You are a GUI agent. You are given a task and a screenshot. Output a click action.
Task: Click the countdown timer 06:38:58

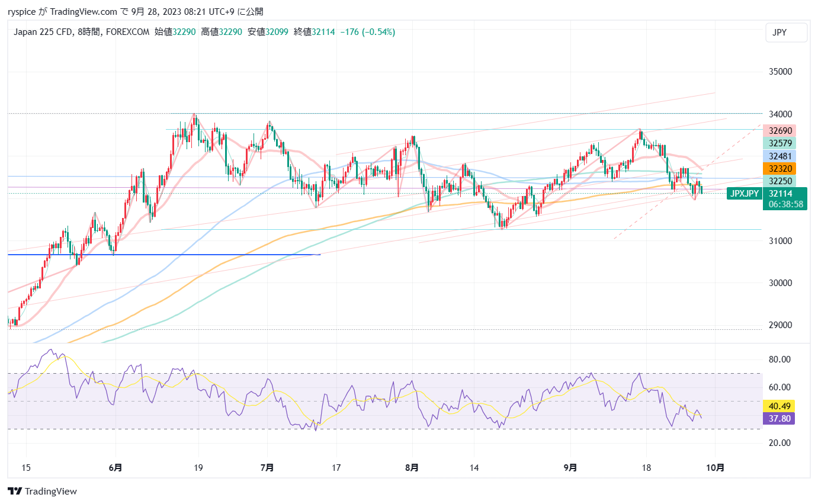[785, 204]
